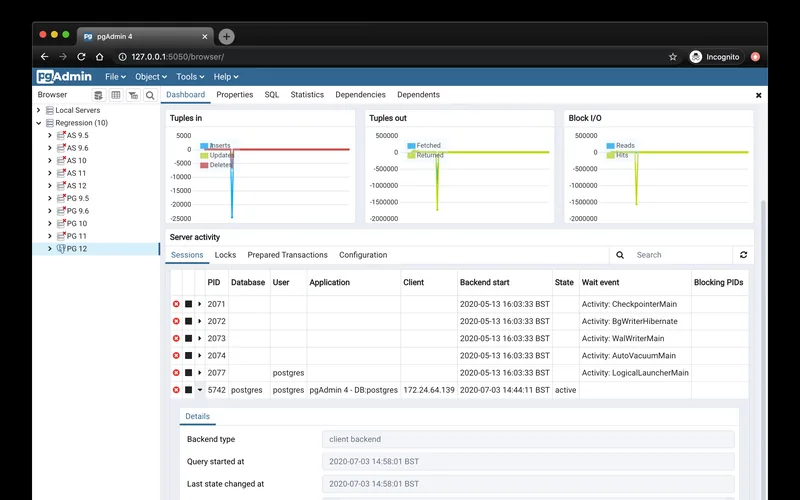
Task: Select the PG 11 server in tree
Action: click(x=77, y=236)
